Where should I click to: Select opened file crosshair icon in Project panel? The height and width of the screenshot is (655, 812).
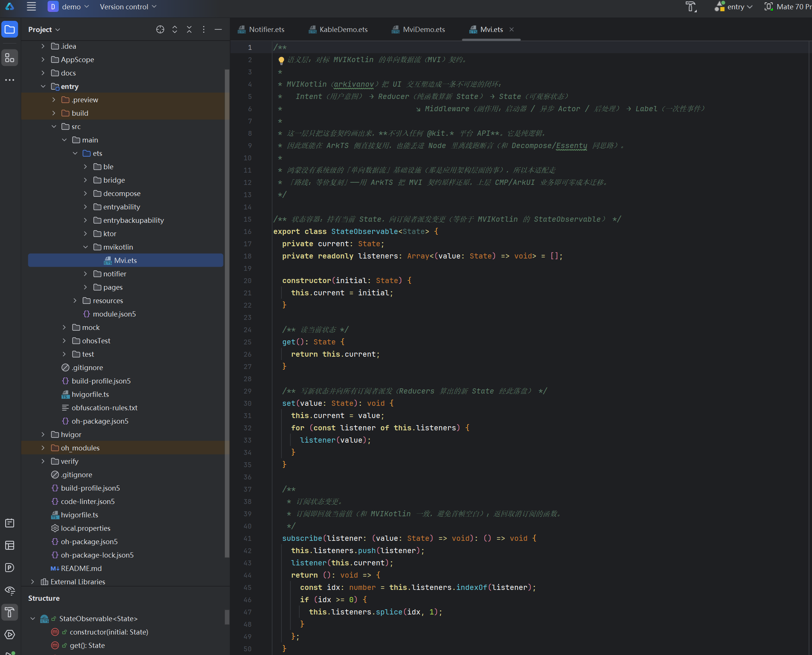[160, 29]
